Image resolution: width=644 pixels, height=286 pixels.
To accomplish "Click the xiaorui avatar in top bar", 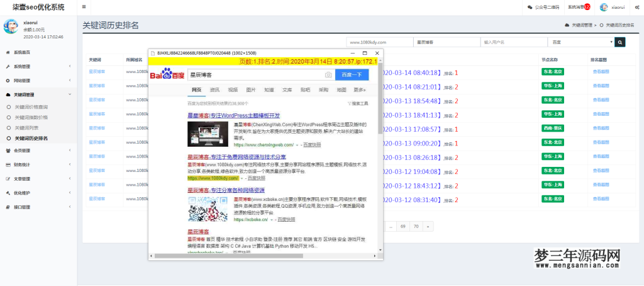I will coord(604,7).
